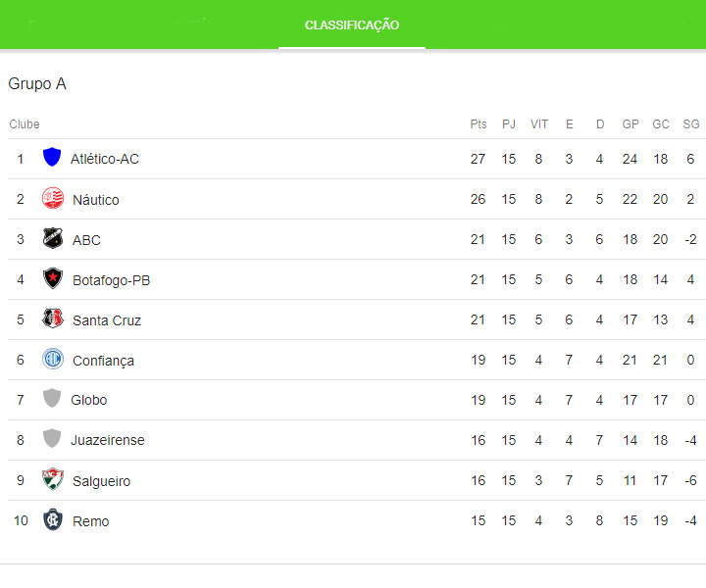Open the Confiança team name
This screenshot has height=588, width=706.
click(103, 361)
